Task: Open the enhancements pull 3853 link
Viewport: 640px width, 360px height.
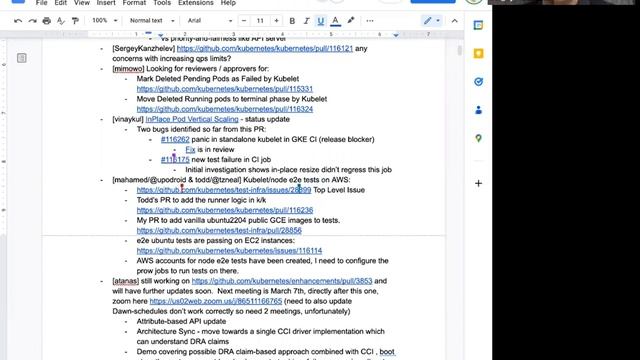Action: [x=282, y=281]
